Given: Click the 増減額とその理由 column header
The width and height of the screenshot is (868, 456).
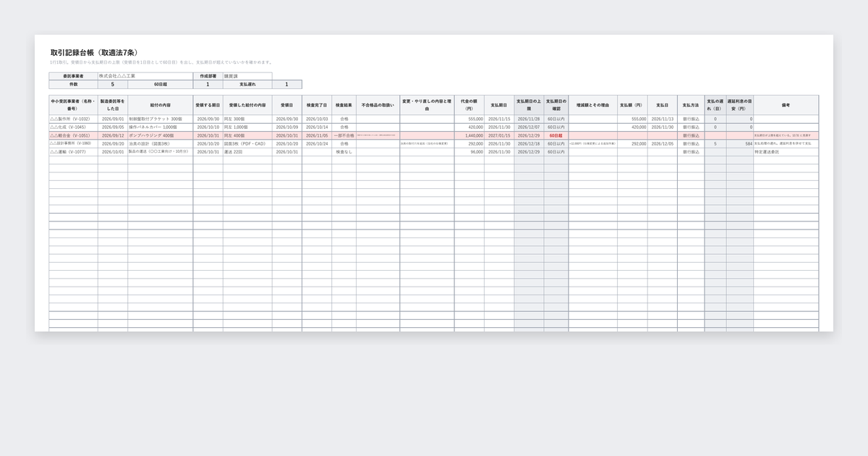Looking at the screenshot, I should [x=593, y=105].
